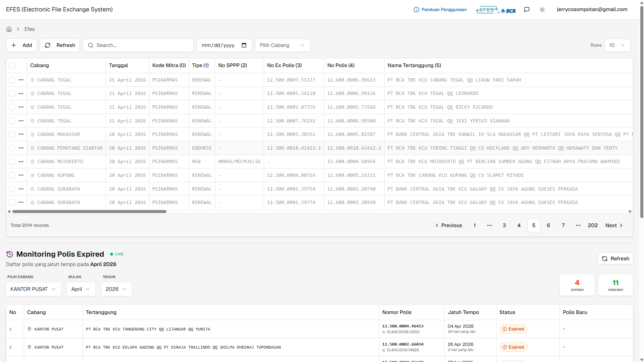
Task: Focus the Search input field
Action: [138, 45]
